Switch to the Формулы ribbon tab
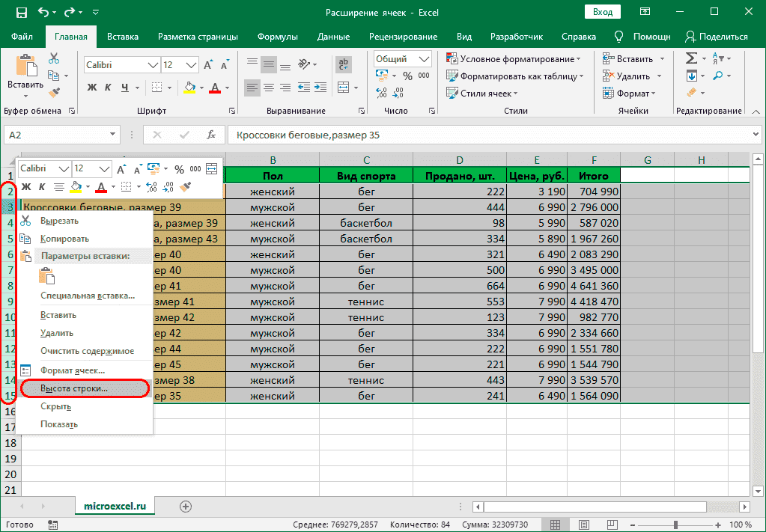Image resolution: width=766 pixels, height=532 pixels. [277, 37]
